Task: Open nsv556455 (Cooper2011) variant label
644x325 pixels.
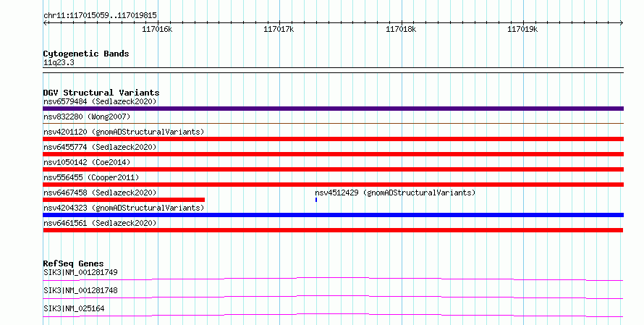Action: (91, 177)
